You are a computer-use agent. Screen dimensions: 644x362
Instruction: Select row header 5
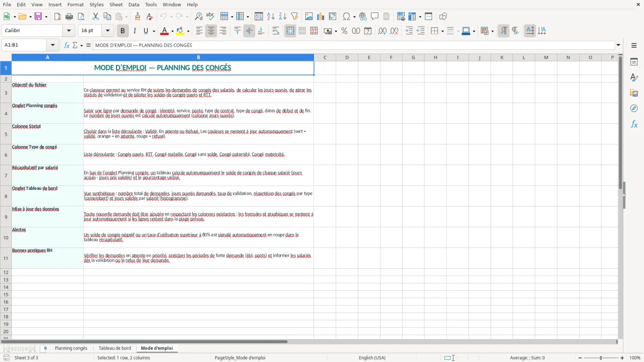click(x=6, y=134)
